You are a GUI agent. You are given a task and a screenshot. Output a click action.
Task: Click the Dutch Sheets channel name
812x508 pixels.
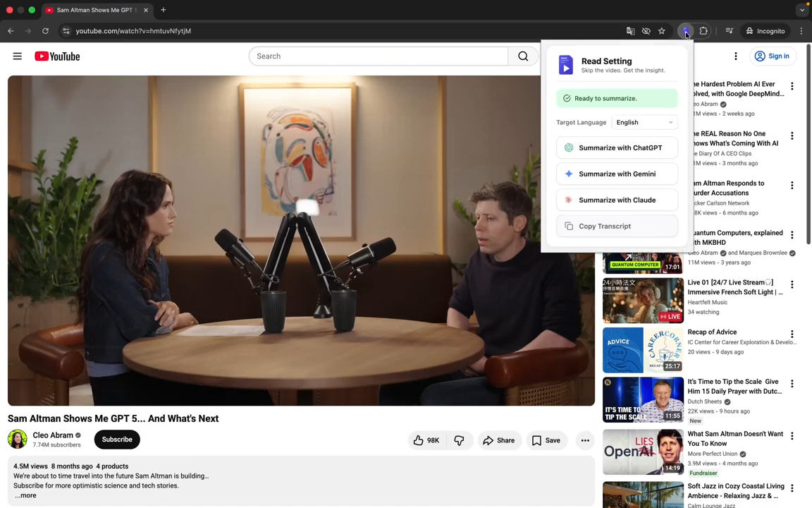[704, 401]
